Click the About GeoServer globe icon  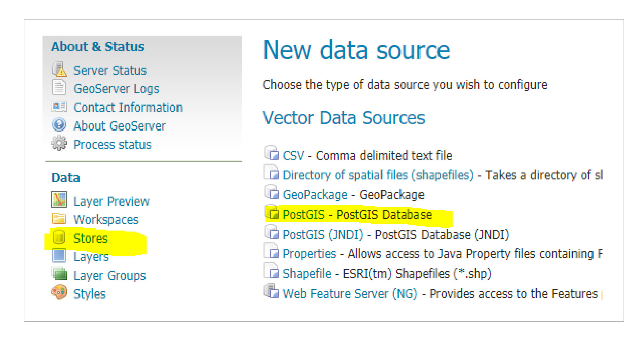[x=59, y=125]
